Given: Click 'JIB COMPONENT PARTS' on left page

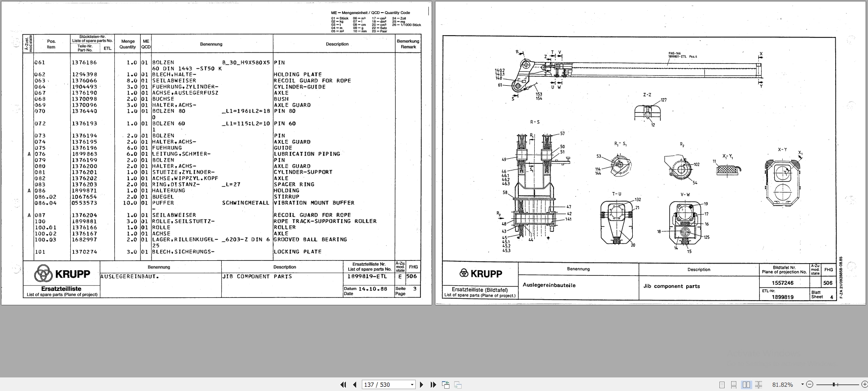Looking at the screenshot, I should click(257, 276).
